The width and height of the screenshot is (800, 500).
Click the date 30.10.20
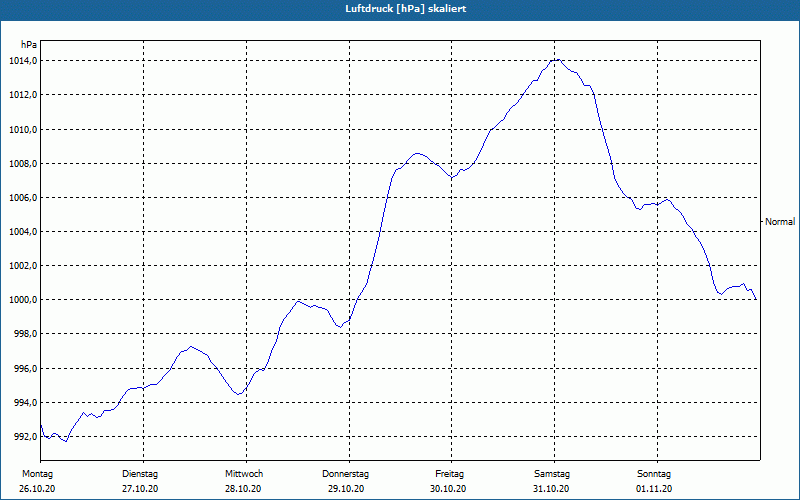point(448,489)
